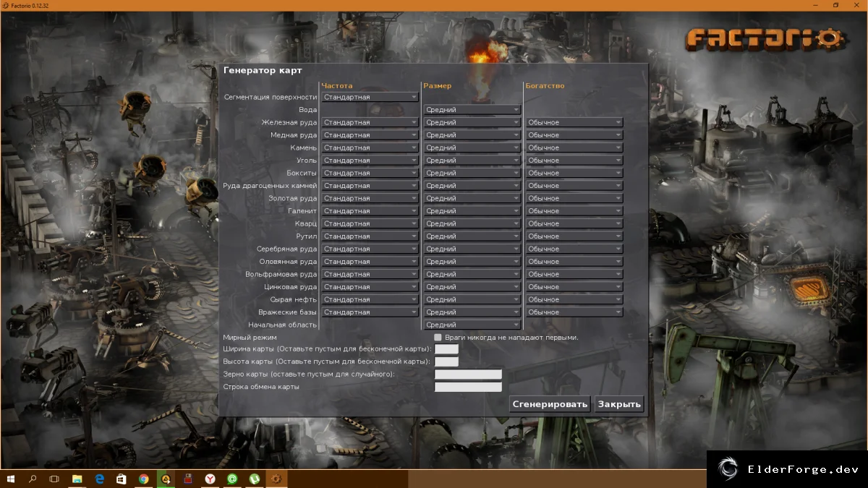Open taskbar search magnifier
This screenshot has height=488, width=868.
click(x=33, y=479)
